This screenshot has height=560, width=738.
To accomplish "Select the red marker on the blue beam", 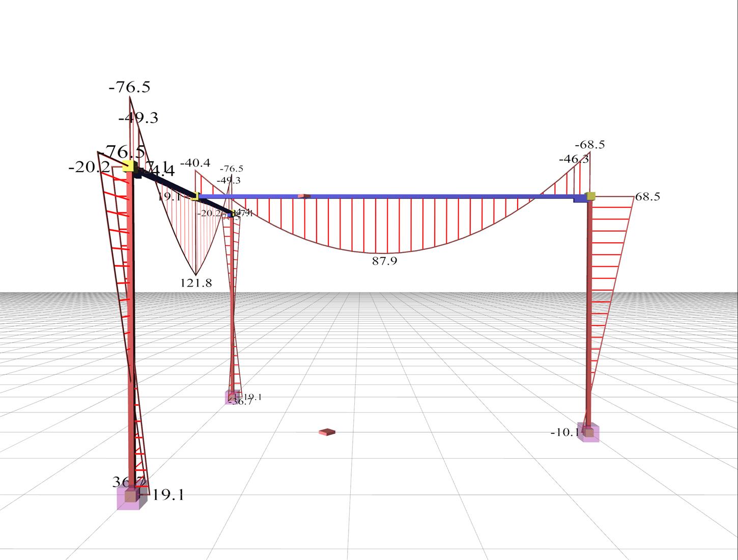I will pyautogui.click(x=304, y=195).
